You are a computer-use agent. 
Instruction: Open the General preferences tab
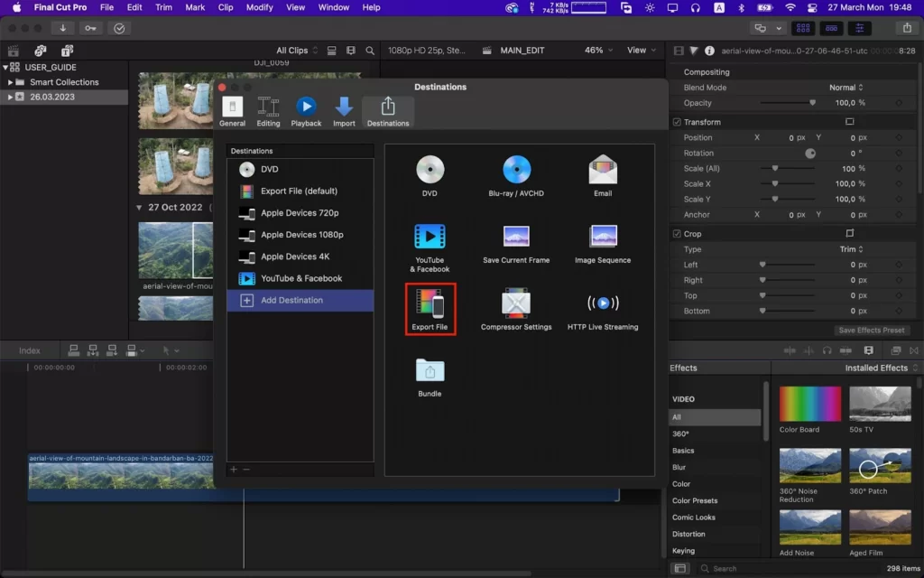click(x=232, y=111)
